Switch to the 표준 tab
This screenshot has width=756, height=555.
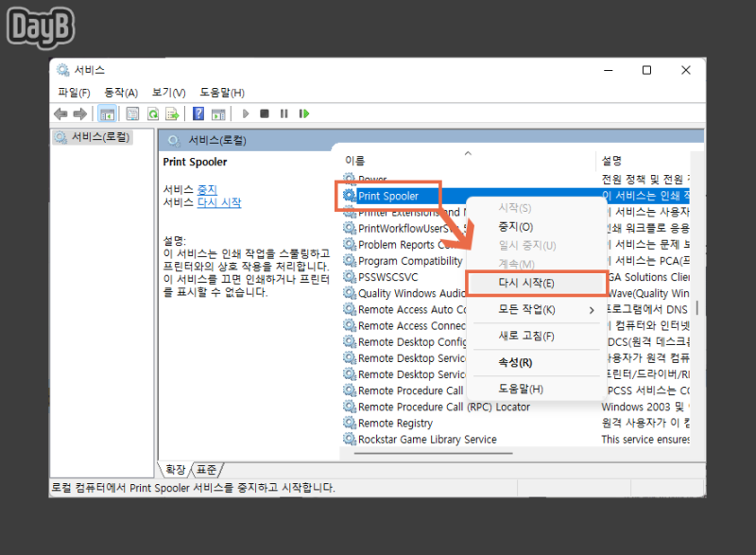tap(207, 470)
